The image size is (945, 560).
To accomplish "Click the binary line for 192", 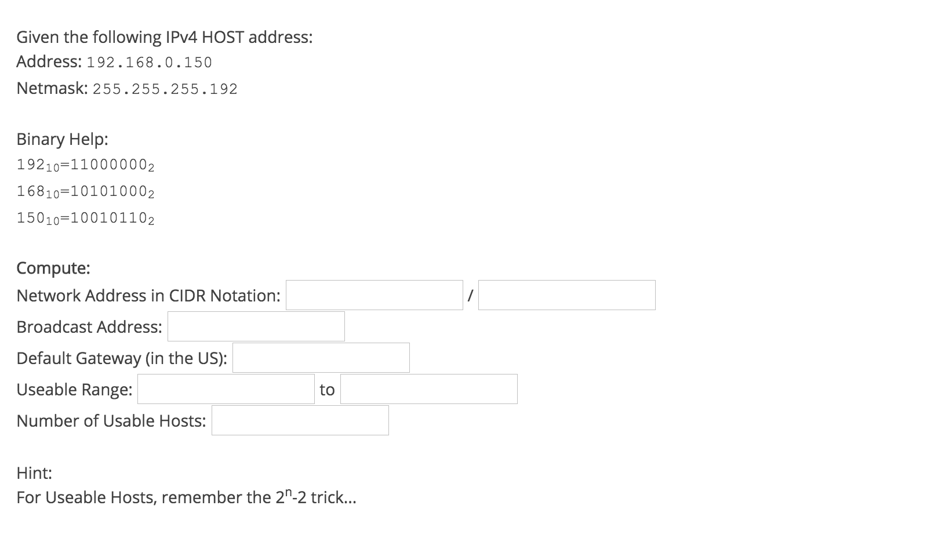I will [x=85, y=165].
